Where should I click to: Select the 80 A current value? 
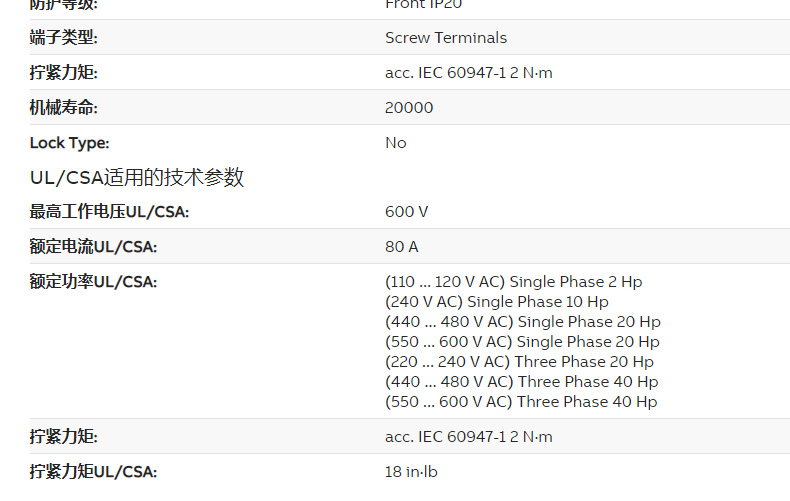tap(402, 247)
